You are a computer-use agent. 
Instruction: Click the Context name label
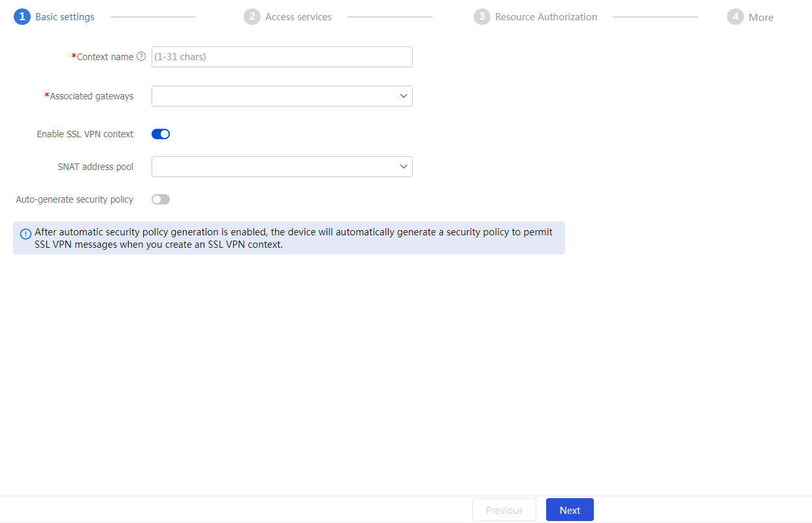tap(105, 57)
